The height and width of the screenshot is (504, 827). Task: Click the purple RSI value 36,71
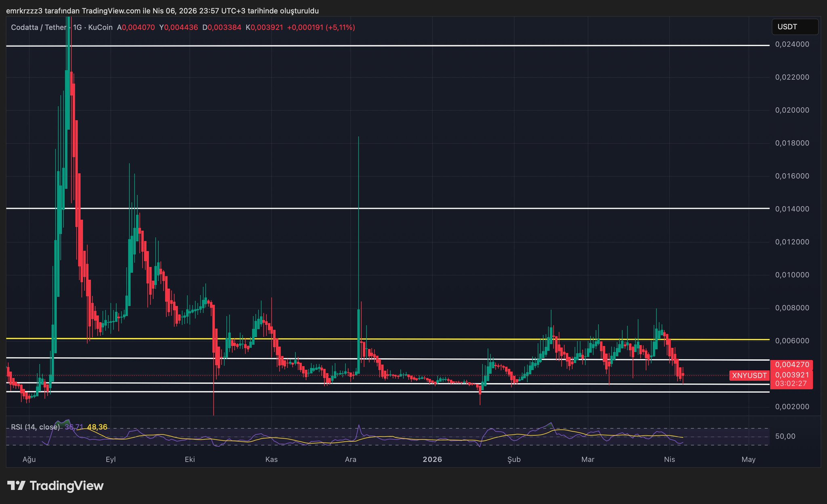pyautogui.click(x=74, y=427)
